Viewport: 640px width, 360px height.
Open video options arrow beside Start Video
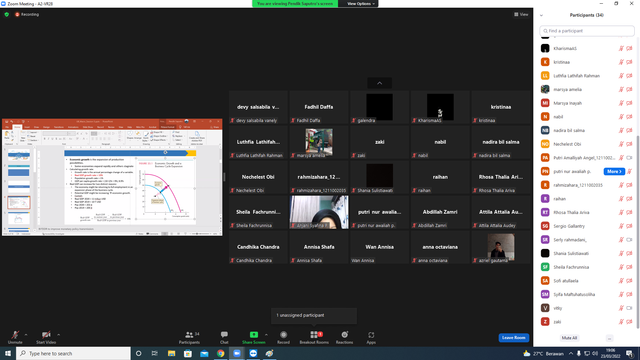(x=58, y=335)
